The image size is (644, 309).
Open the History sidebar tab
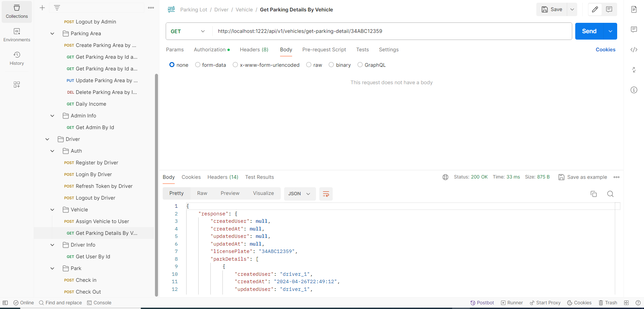tap(17, 59)
